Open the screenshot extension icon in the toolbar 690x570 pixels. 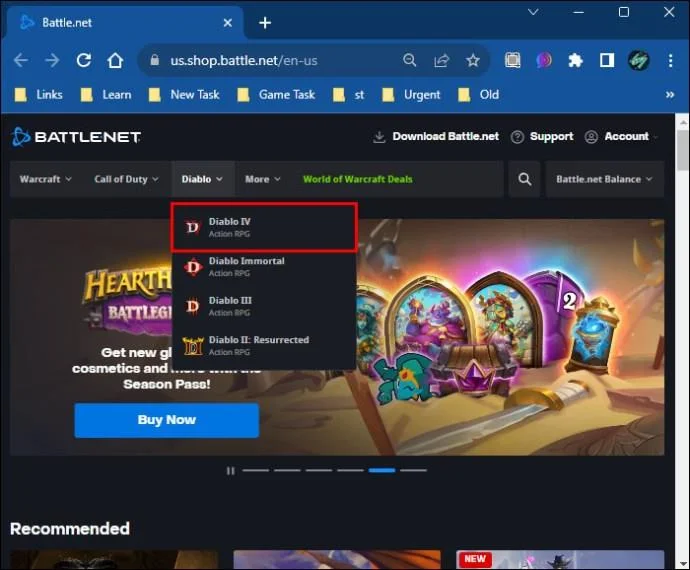(x=513, y=60)
